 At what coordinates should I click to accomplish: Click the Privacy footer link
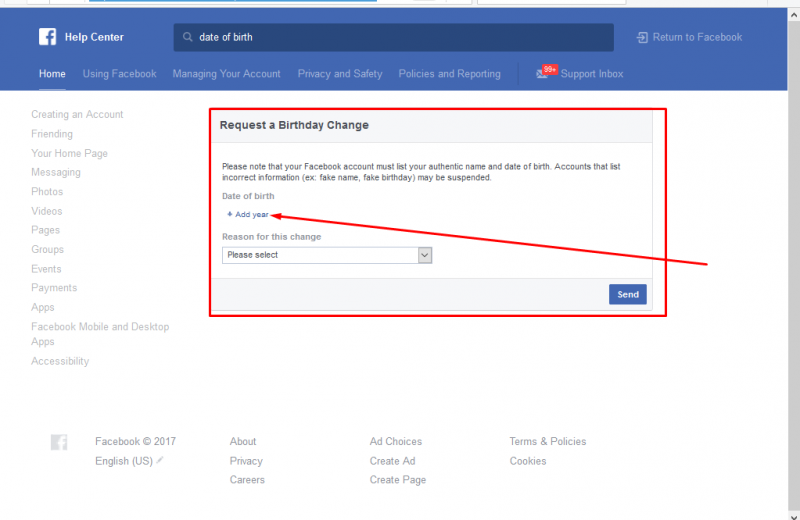click(246, 461)
